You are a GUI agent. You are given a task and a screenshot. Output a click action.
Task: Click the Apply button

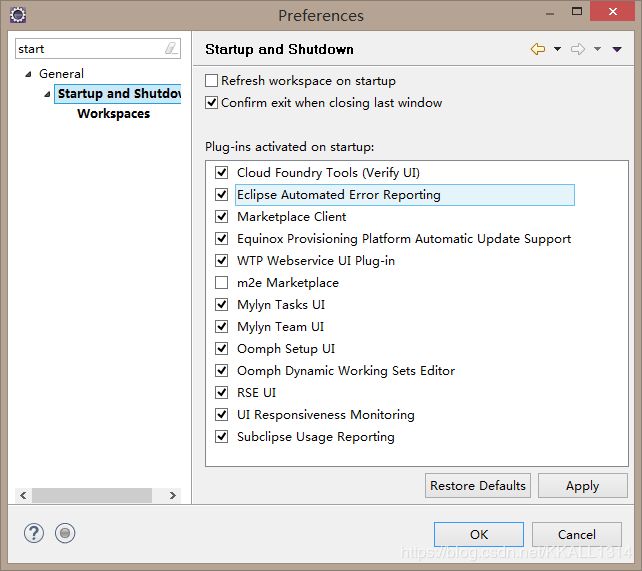point(582,485)
